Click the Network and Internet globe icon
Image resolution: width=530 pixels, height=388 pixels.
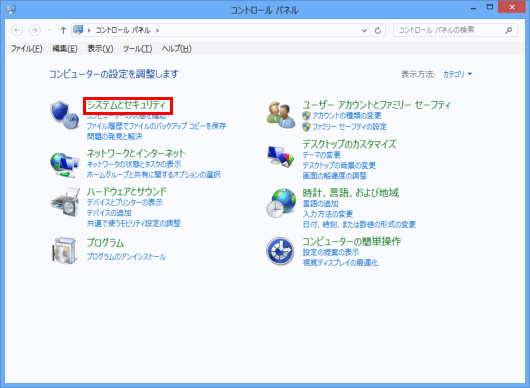[x=65, y=165]
